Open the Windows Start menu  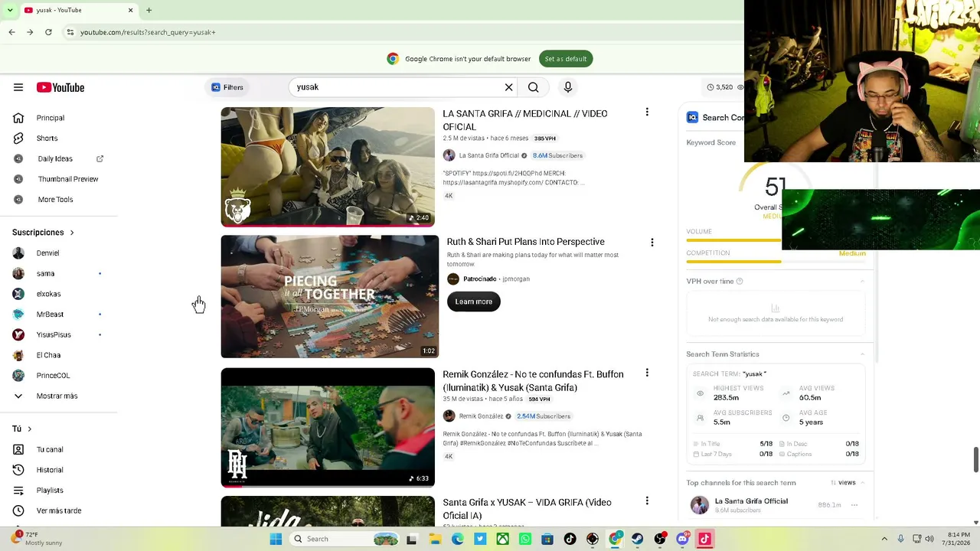pyautogui.click(x=276, y=539)
